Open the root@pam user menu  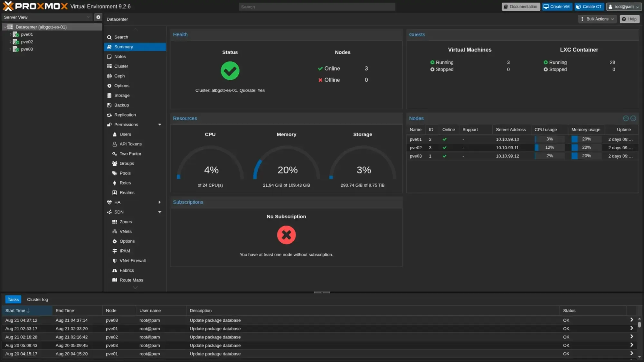coord(623,7)
